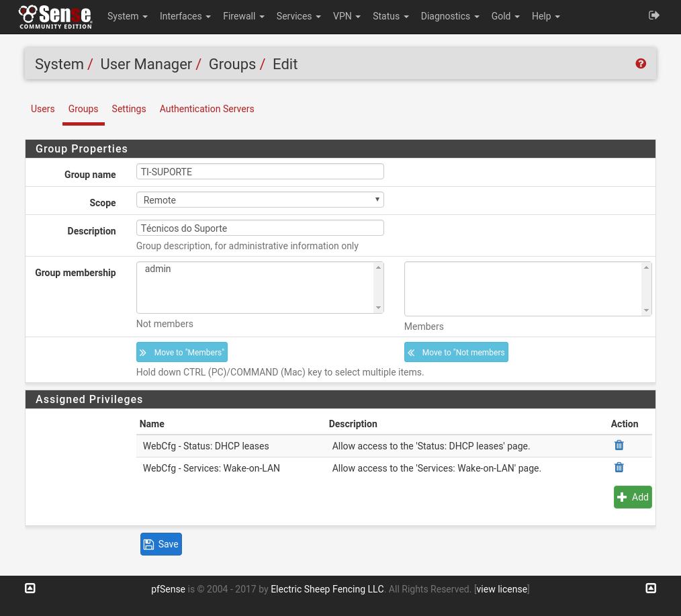Click the 'WebCfg - Status: DHCP leases' privilege name
Image resolution: width=681 pixels, height=616 pixels.
click(x=206, y=445)
